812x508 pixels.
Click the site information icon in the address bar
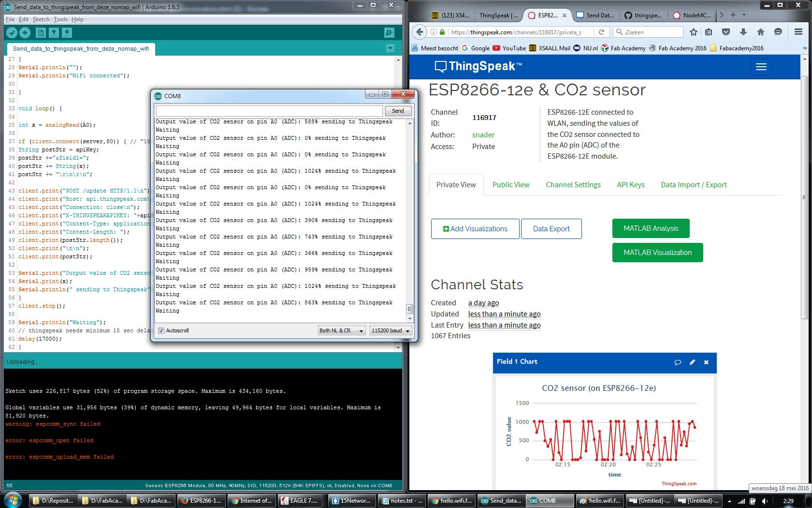[x=434, y=32]
